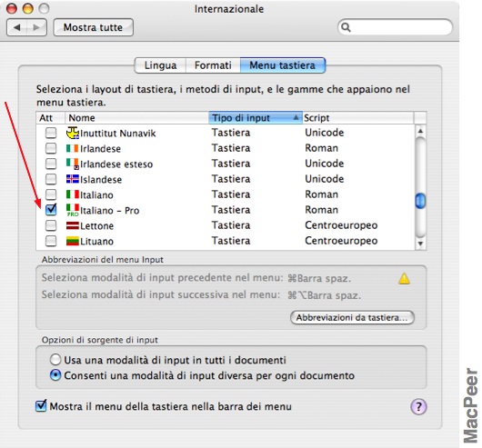Click the Islandese flag icon
The width and height of the screenshot is (482, 448).
tap(73, 179)
